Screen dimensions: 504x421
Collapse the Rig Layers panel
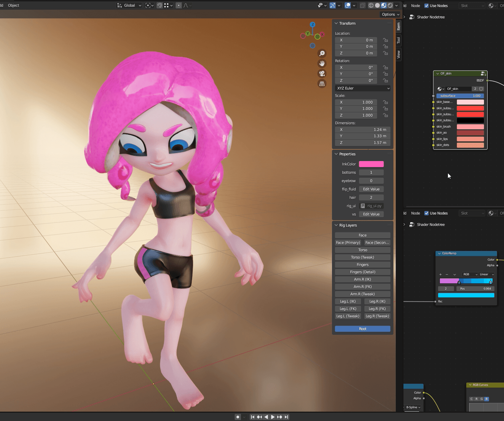[x=336, y=225]
